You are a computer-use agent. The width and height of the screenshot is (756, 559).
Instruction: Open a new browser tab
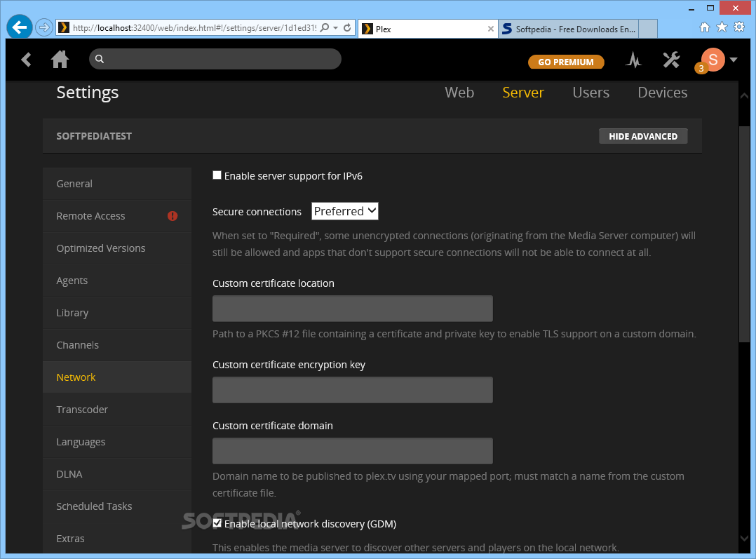point(648,29)
